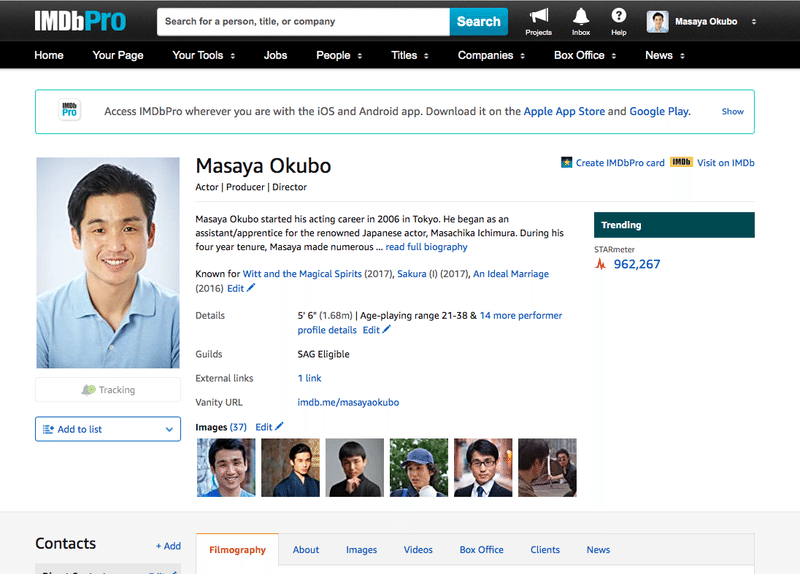This screenshot has width=800, height=574.
Task: Click the blue Search button
Action: click(479, 21)
